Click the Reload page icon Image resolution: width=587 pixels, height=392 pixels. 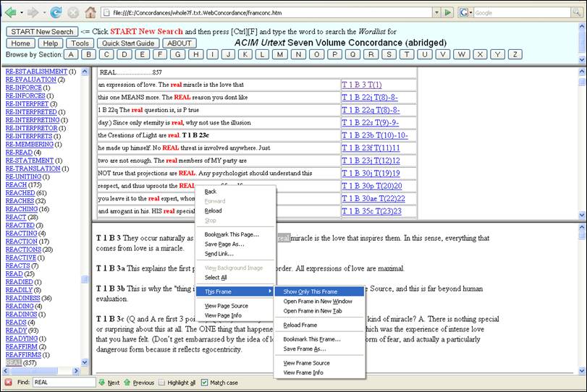[56, 13]
